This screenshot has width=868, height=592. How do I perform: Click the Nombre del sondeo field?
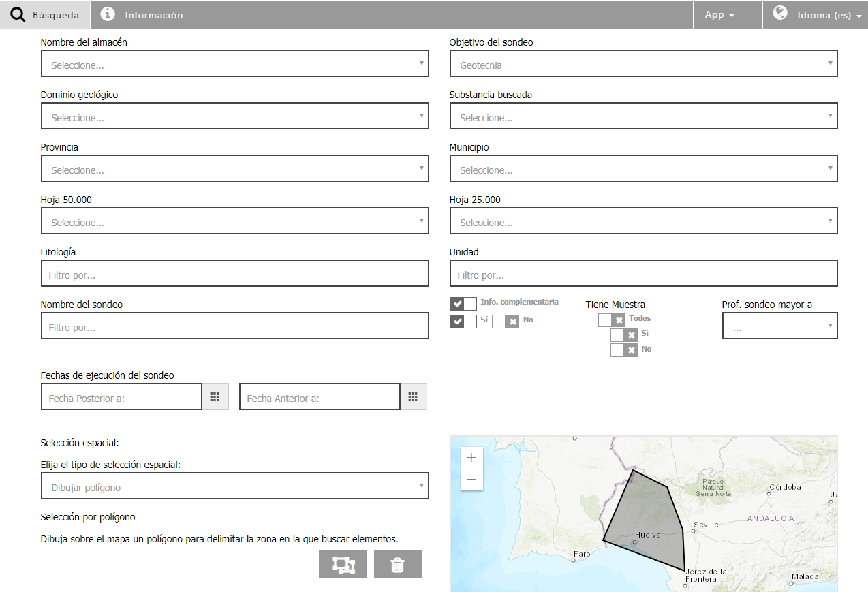[x=234, y=326]
